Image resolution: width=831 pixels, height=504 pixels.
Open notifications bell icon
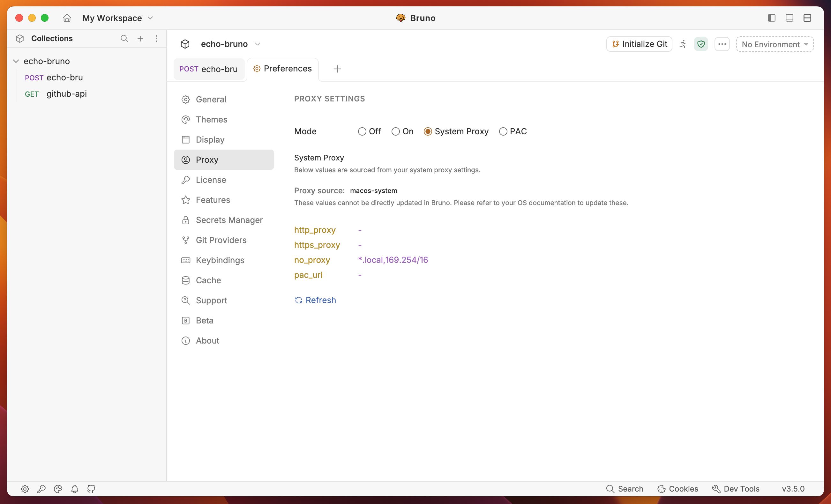(x=75, y=489)
